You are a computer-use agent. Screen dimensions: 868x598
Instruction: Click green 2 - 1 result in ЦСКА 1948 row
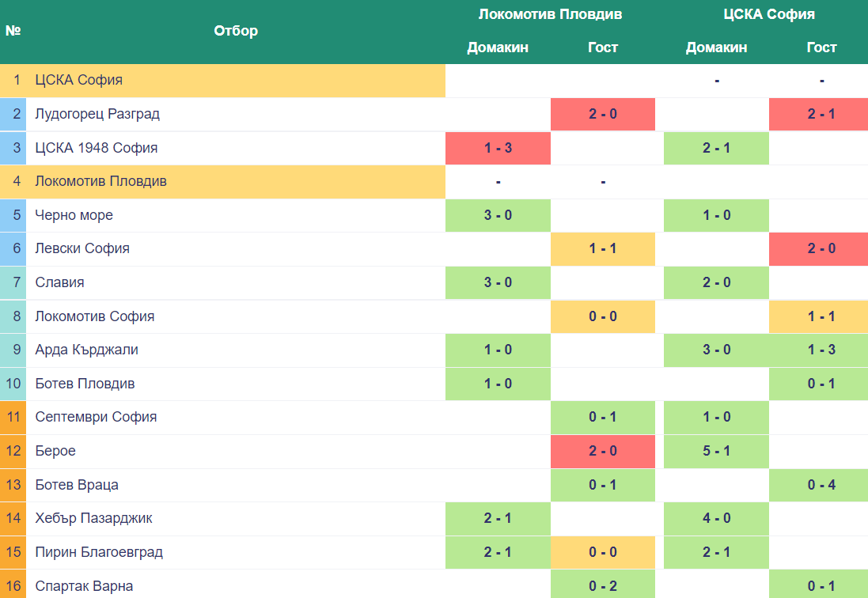[716, 148]
